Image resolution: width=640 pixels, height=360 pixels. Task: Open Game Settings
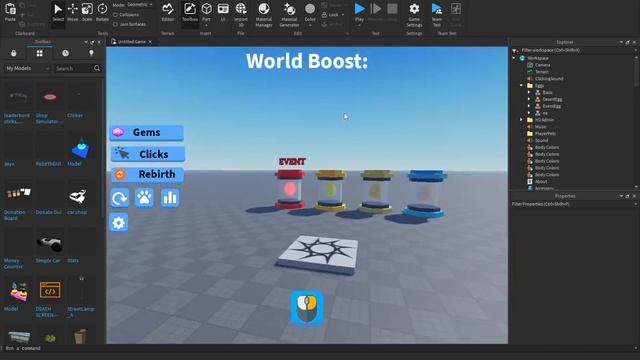414,14
